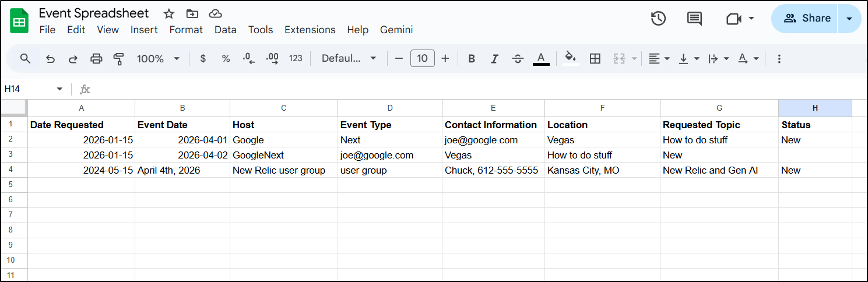Toggle italic formatting
The image size is (868, 282).
click(x=494, y=59)
